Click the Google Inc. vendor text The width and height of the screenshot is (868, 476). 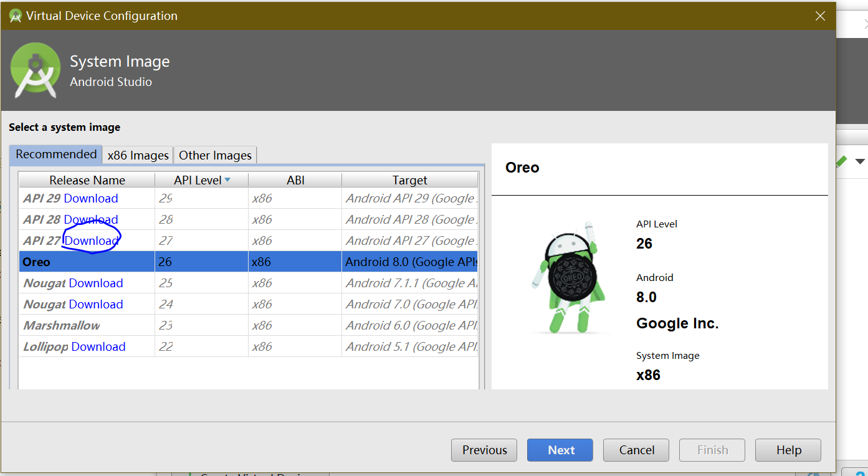point(677,323)
